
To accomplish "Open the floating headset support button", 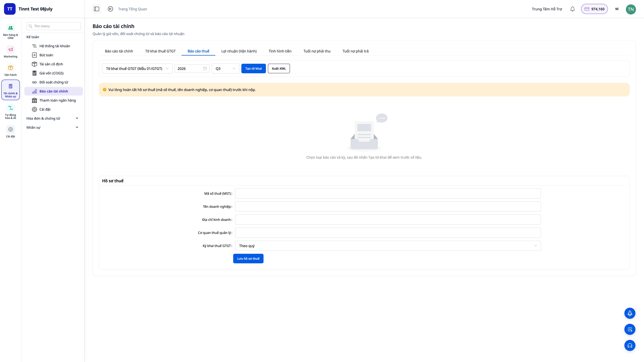I will click(x=630, y=346).
